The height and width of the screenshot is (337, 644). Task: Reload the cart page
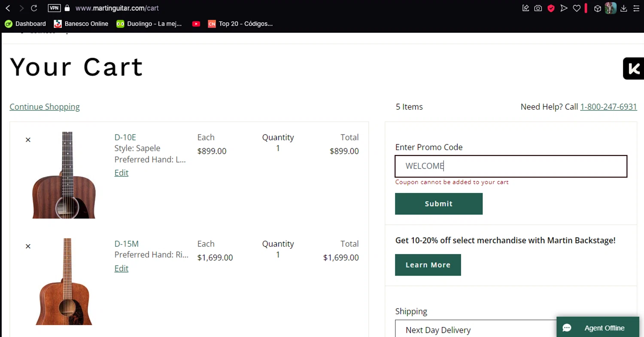[34, 8]
